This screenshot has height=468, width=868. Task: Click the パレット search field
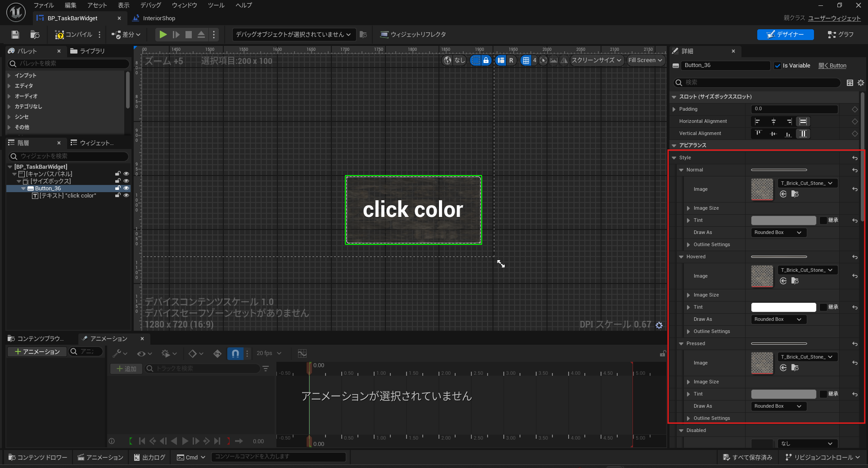point(72,64)
